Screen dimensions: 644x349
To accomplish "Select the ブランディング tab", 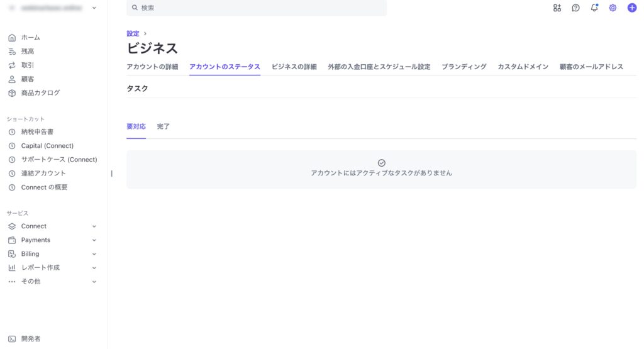I will (x=464, y=67).
